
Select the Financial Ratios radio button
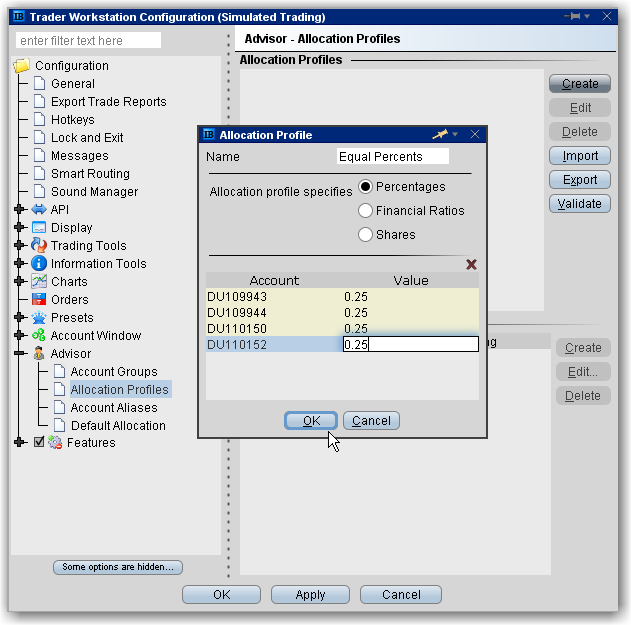click(x=366, y=211)
